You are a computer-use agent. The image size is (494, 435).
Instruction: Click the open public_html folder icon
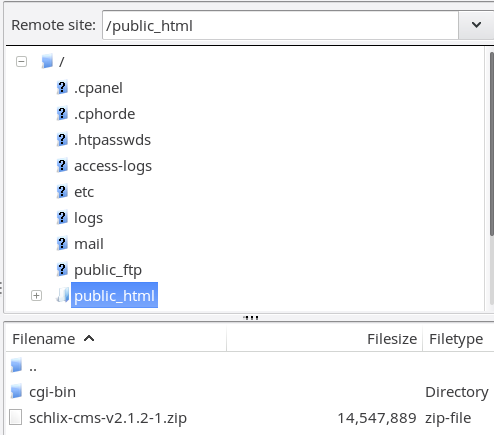pyautogui.click(x=62, y=295)
